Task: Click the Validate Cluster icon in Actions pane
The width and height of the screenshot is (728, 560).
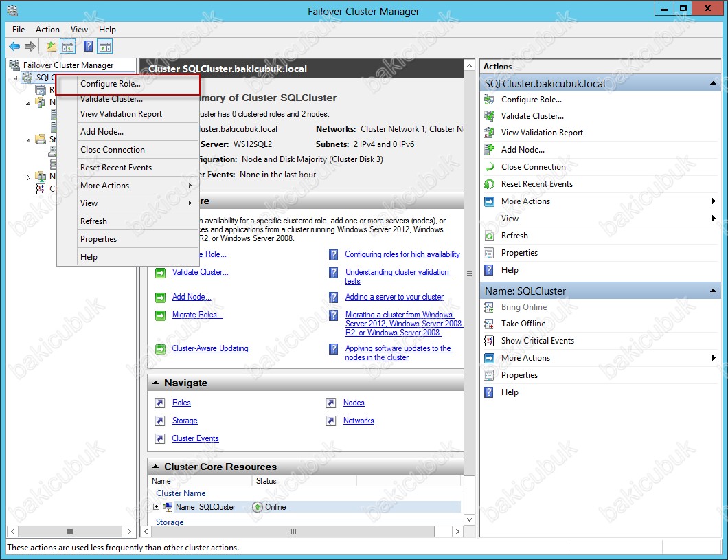Action: (x=489, y=116)
